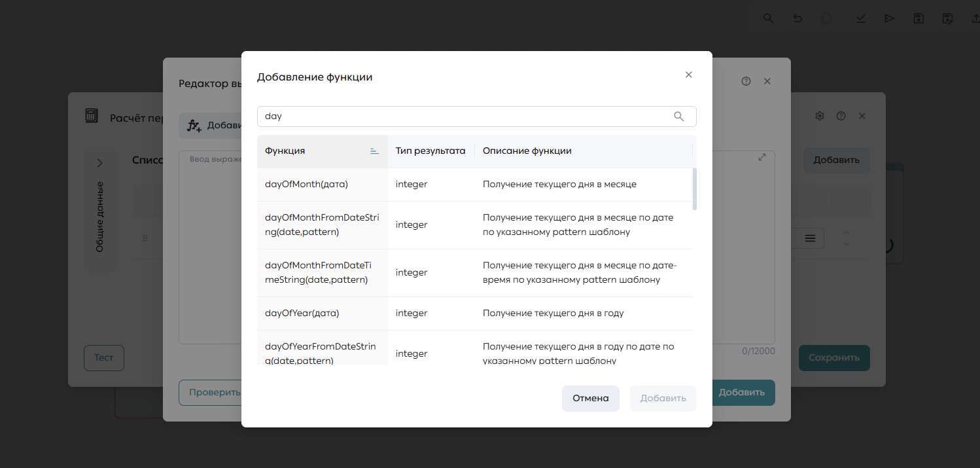Viewport: 980px width, 468px height.
Task: Click the fx add-function icon in the expression editor
Action: (x=194, y=126)
